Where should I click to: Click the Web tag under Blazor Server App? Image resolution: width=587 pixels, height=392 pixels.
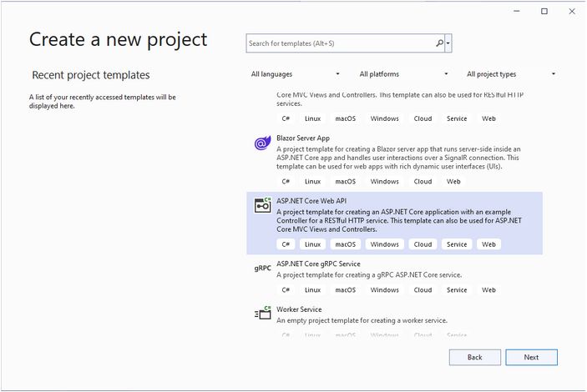click(453, 182)
